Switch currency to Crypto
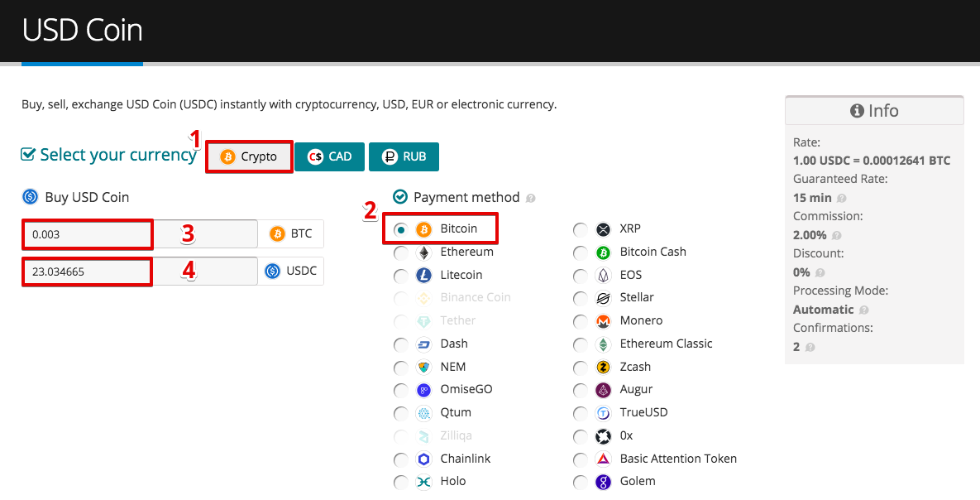The height and width of the screenshot is (500, 980). click(x=249, y=156)
